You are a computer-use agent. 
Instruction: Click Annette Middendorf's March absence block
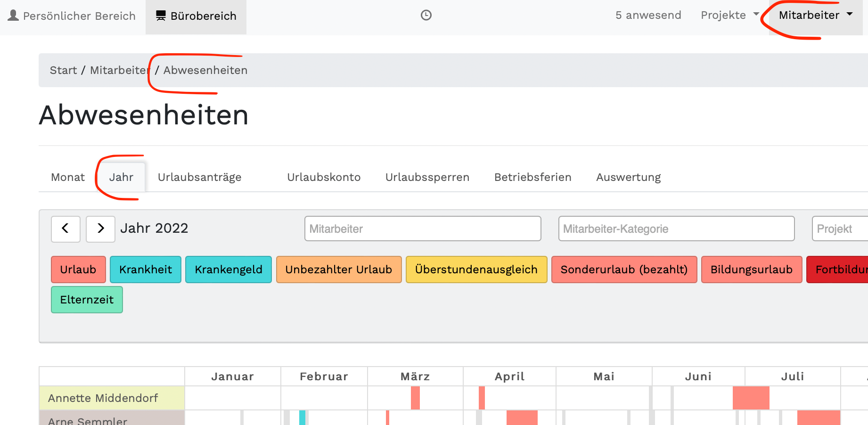(415, 398)
